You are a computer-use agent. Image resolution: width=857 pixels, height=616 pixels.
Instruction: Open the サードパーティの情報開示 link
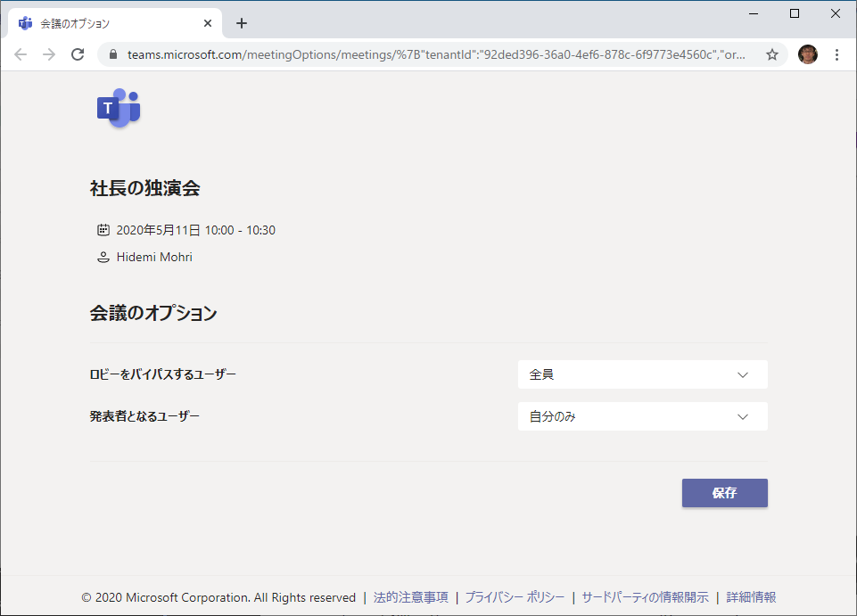[x=645, y=597]
